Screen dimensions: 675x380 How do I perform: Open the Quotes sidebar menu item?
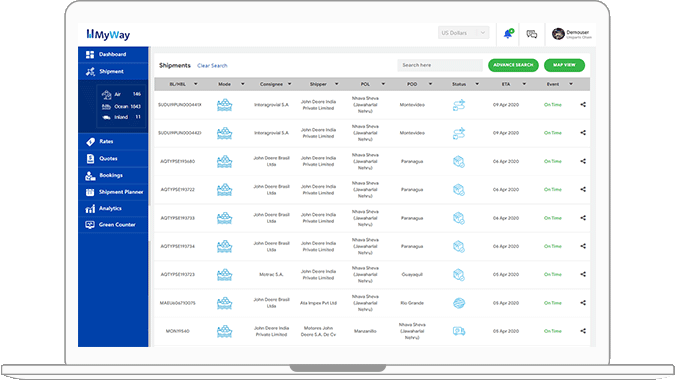tap(113, 158)
